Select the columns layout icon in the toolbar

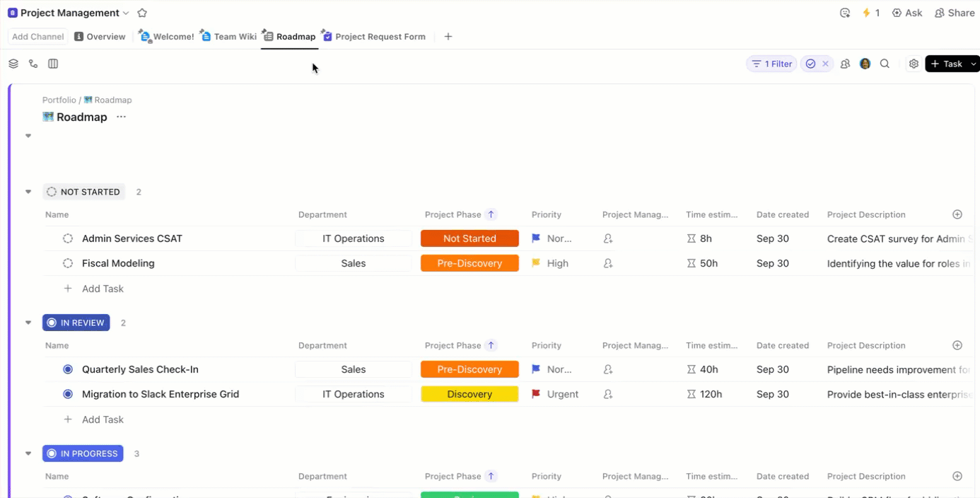52,63
